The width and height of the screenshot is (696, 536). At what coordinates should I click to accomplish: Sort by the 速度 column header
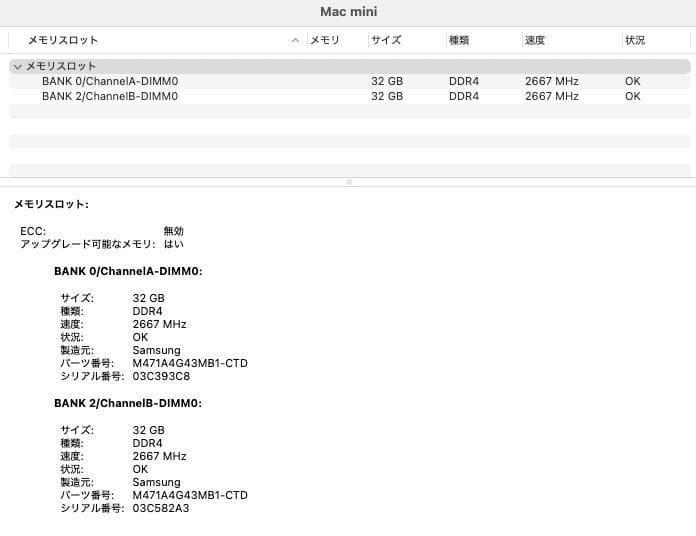535,41
